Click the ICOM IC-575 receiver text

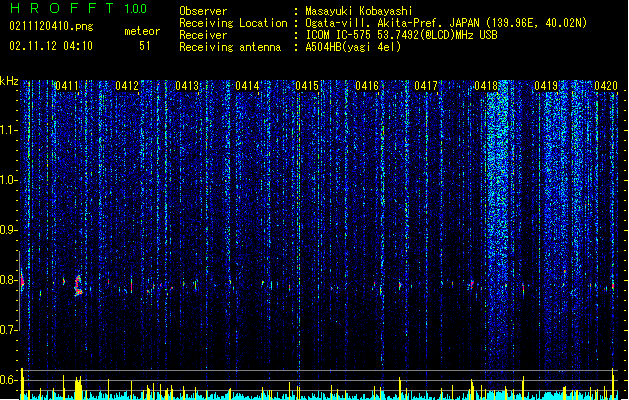401,35
